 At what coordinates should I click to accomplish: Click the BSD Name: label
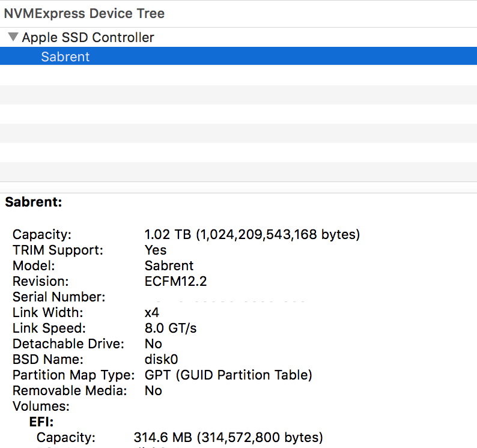48,360
